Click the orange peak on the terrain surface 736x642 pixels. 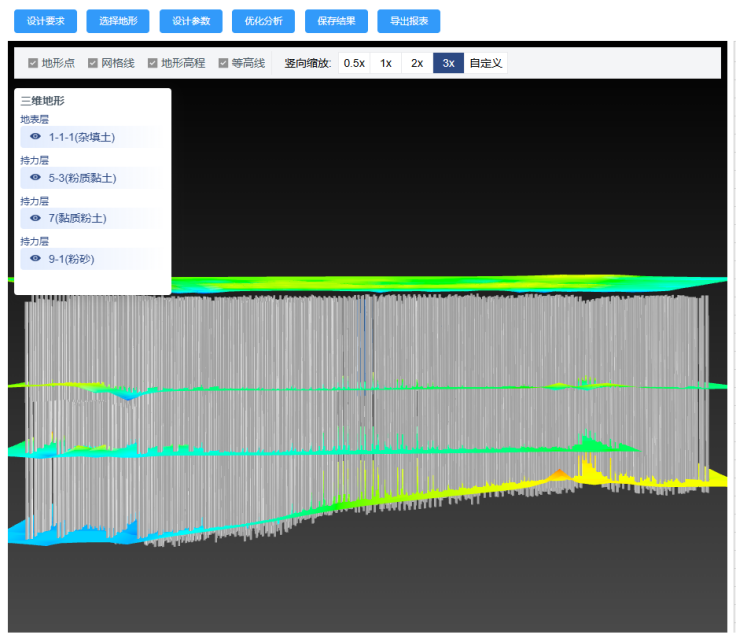click(560, 473)
